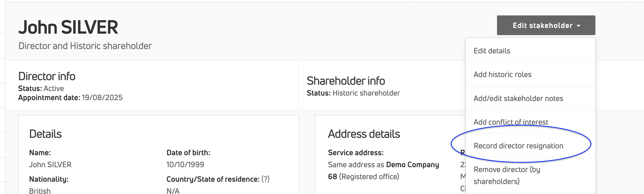Pick Add conflict of interest option
The width and height of the screenshot is (644, 194).
click(x=511, y=122)
